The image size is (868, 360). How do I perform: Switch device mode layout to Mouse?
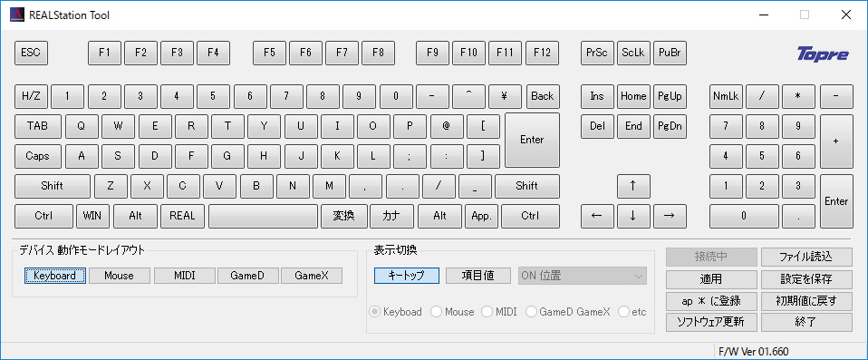tap(119, 276)
